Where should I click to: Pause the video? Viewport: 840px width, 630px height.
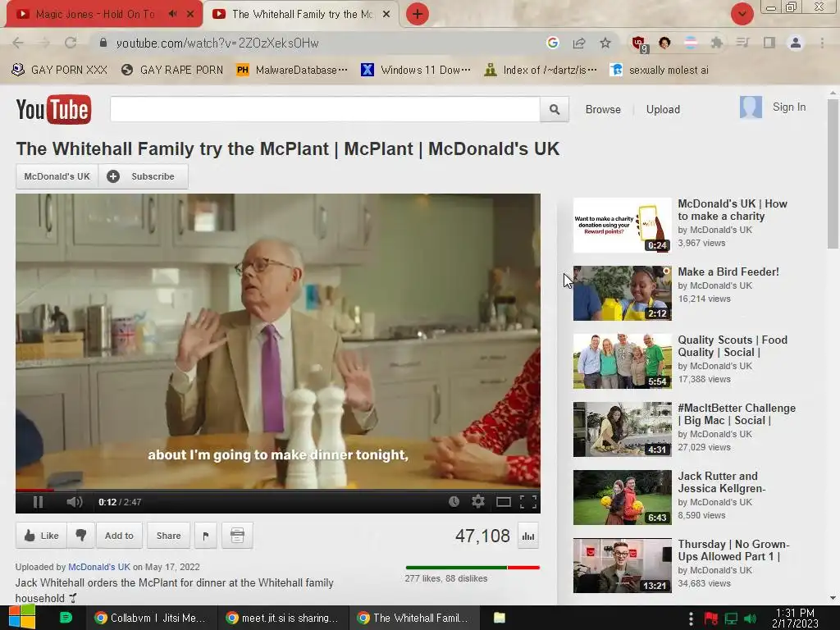click(x=38, y=502)
